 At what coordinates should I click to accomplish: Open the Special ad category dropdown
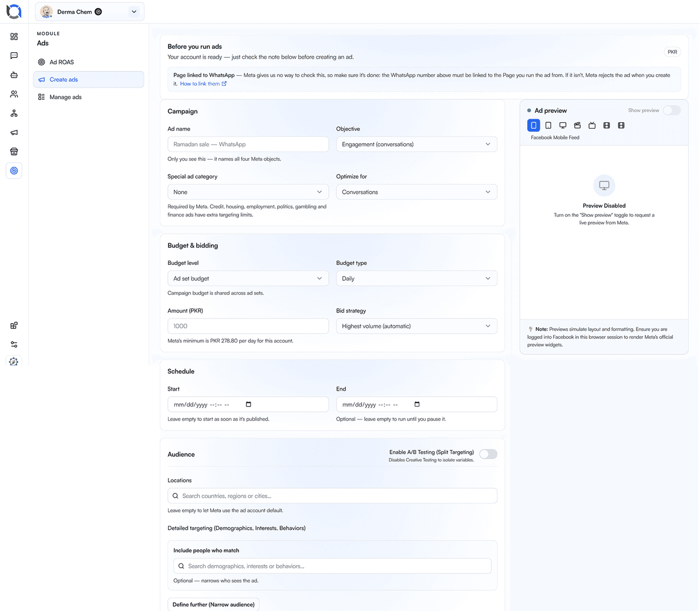(248, 192)
